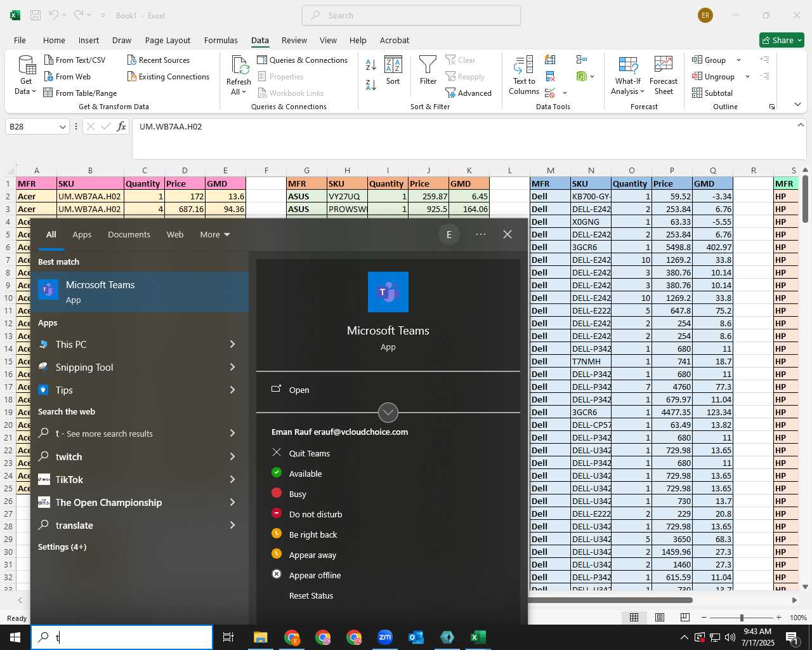This screenshot has width=812, height=650.
Task: Open Queries & Connections pane
Action: 302,60
